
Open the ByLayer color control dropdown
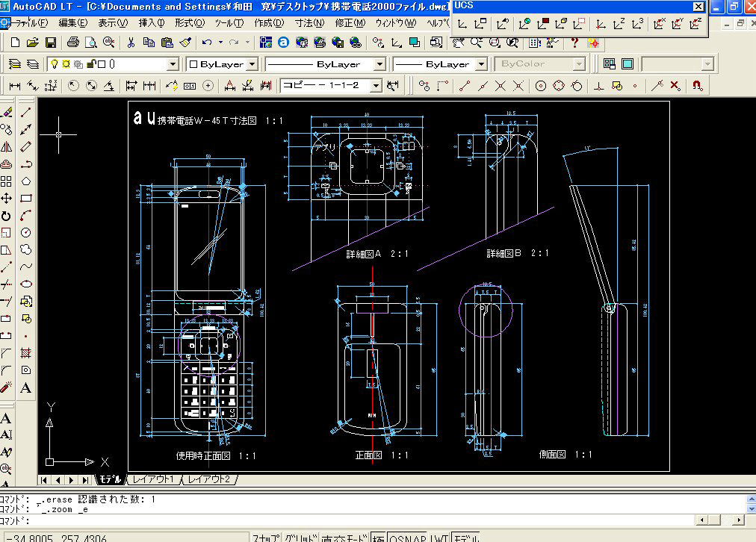click(x=252, y=64)
